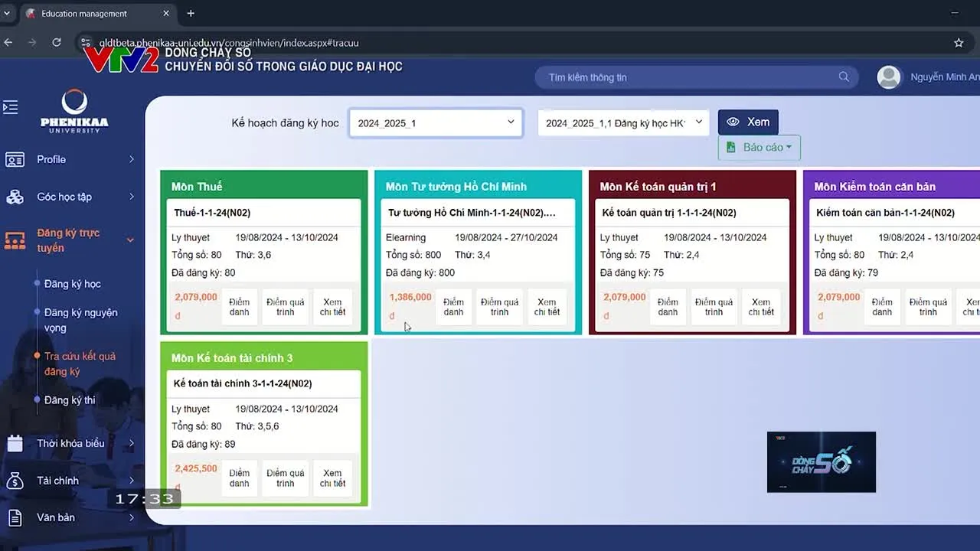Viewport: 980px width, 551px height.
Task: Click the Góc học tập icon
Action: (x=15, y=197)
